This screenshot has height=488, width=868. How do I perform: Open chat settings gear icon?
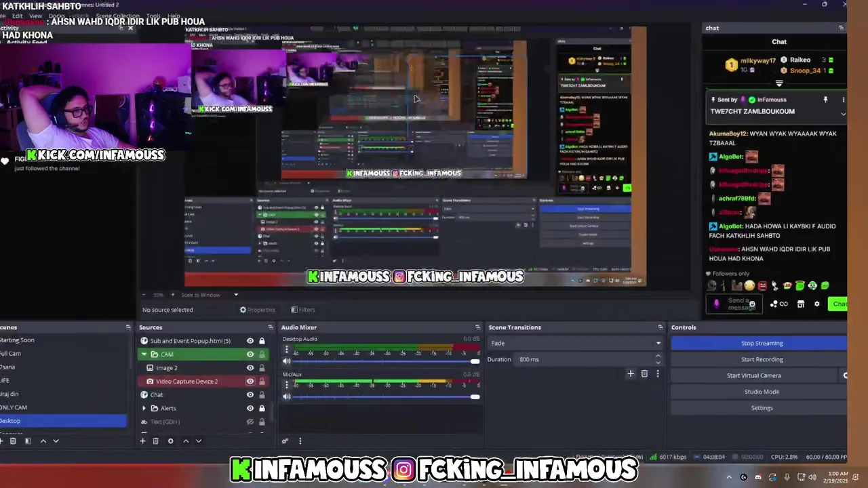(816, 304)
